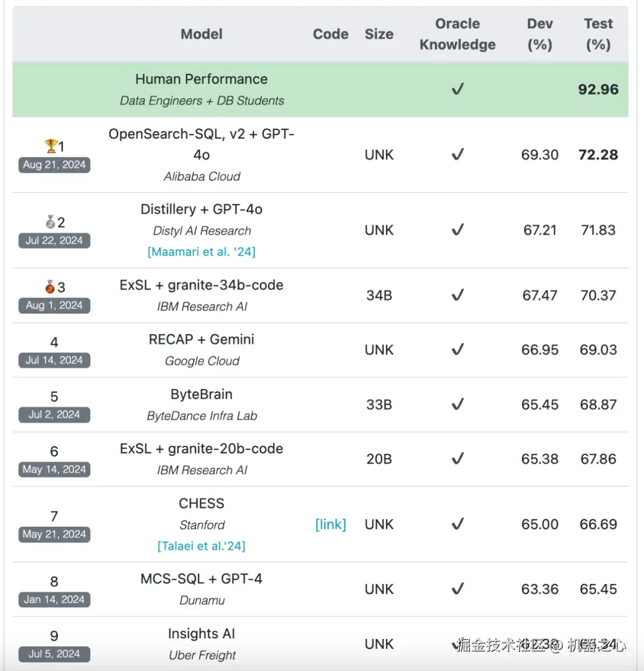This screenshot has height=671, width=644.
Task: Open the CHESS code [link]
Action: (x=330, y=524)
